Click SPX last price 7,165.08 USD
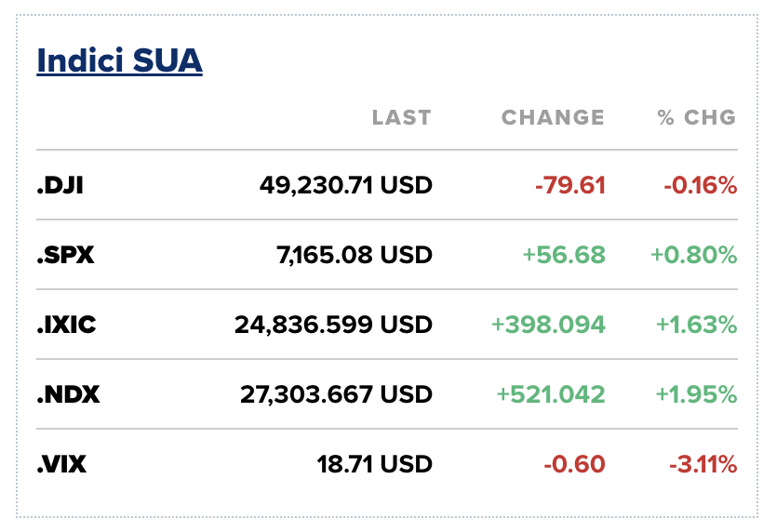763x532 pixels. point(356,255)
